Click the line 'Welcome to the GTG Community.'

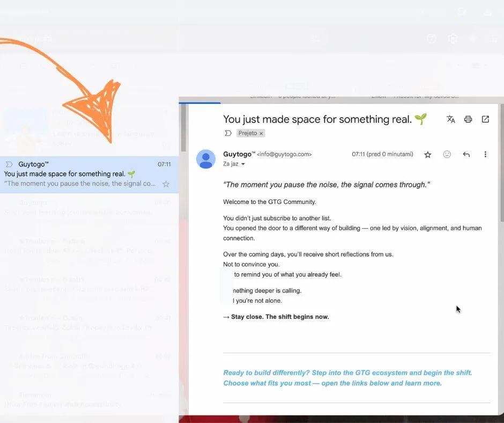pyautogui.click(x=270, y=202)
